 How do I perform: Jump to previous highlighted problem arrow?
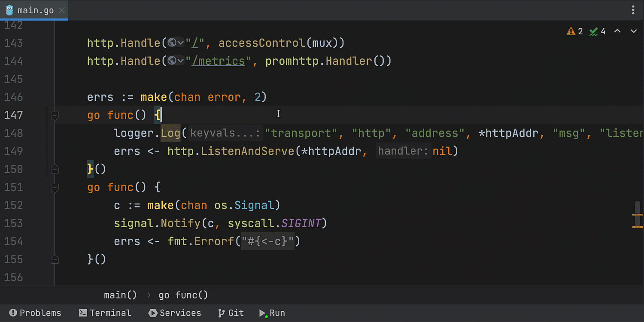[x=617, y=31]
